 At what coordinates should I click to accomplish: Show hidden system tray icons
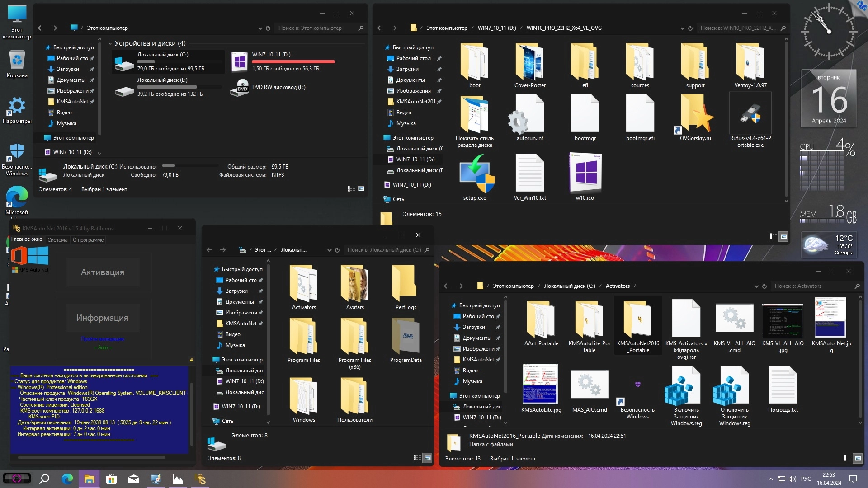[x=770, y=479]
